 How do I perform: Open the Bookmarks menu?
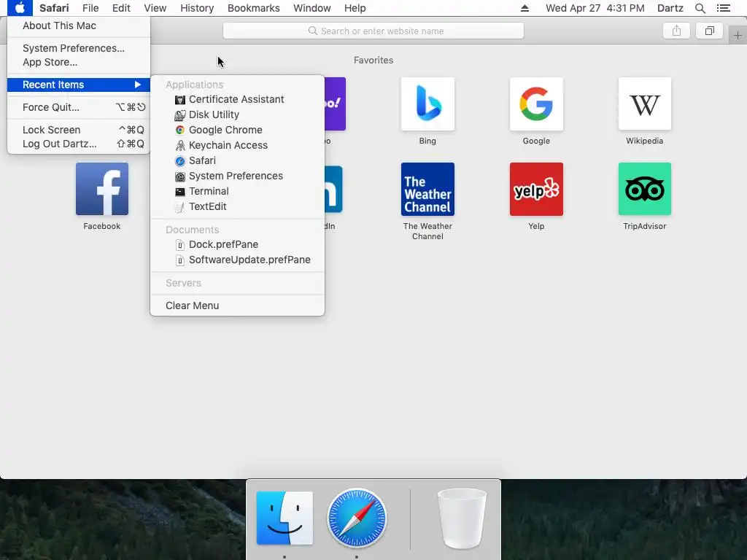[x=253, y=8]
